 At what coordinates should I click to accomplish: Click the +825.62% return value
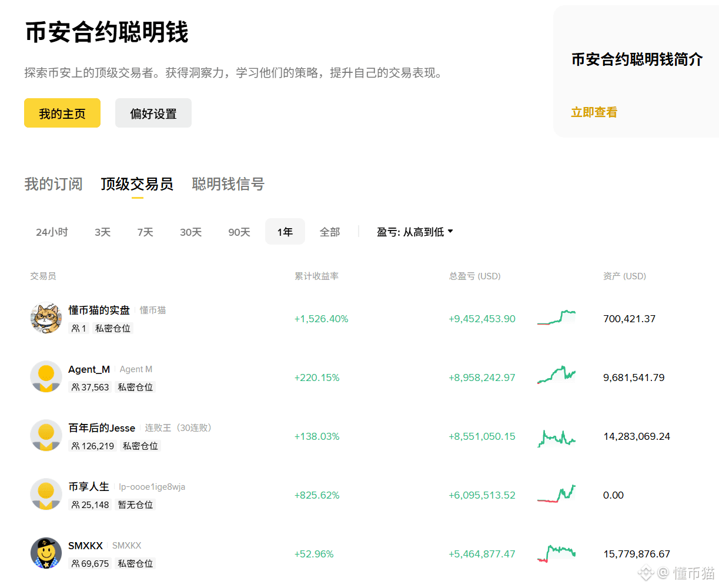click(317, 495)
